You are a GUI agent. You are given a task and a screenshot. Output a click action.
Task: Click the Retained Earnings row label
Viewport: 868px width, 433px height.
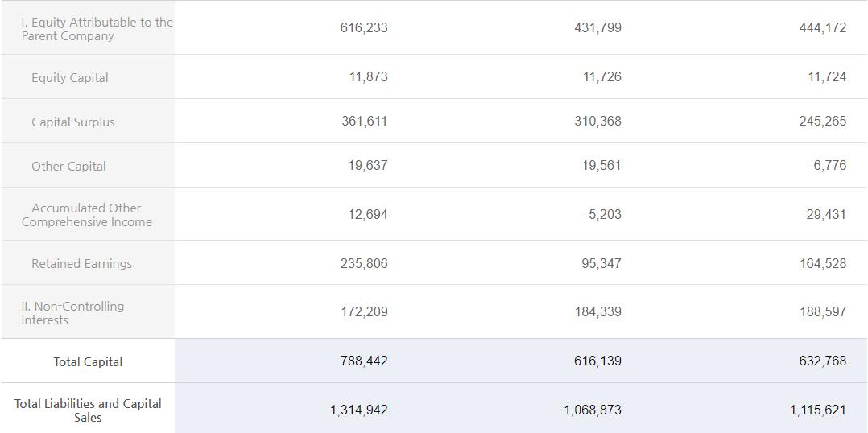pos(81,264)
